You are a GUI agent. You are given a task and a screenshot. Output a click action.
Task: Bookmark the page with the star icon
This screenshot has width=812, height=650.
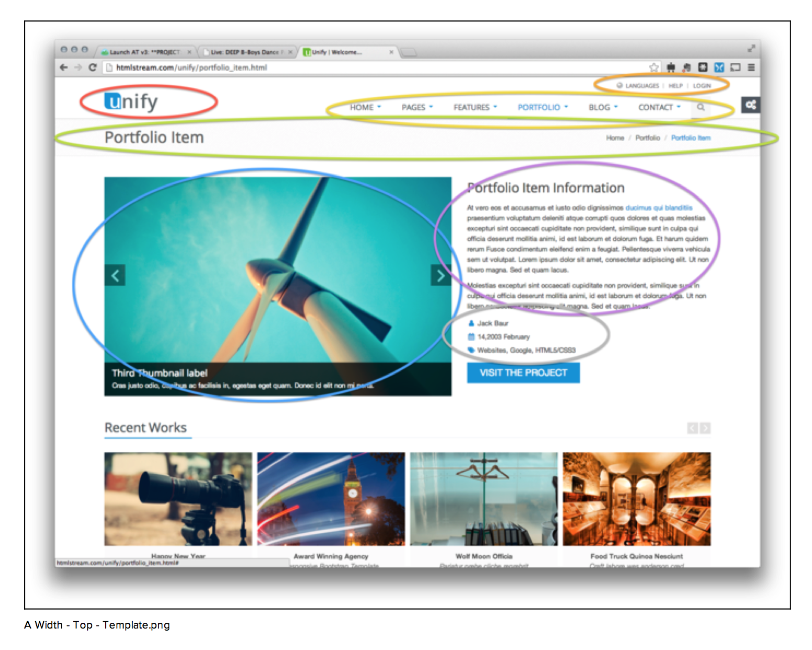coord(653,68)
